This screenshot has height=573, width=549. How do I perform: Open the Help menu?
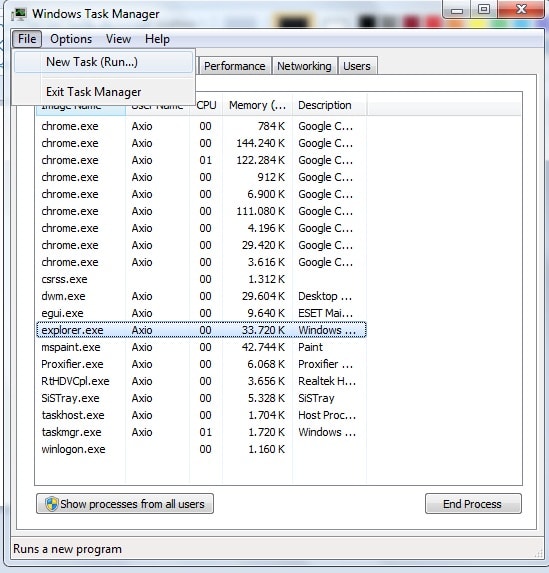point(157,39)
